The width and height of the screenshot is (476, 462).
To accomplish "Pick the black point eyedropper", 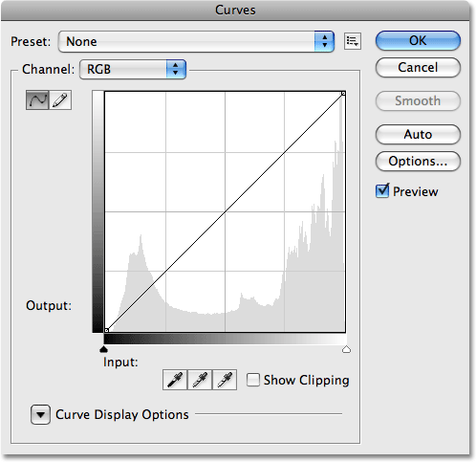I will (x=175, y=380).
